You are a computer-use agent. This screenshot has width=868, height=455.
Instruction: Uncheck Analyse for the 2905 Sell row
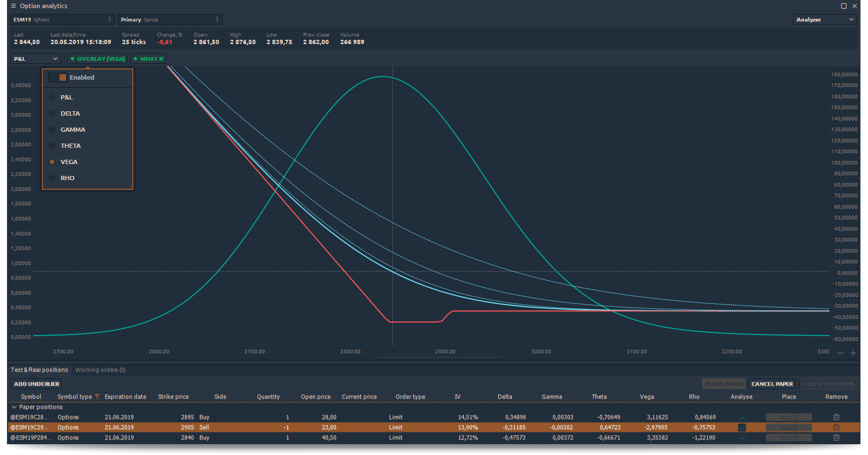coord(742,428)
